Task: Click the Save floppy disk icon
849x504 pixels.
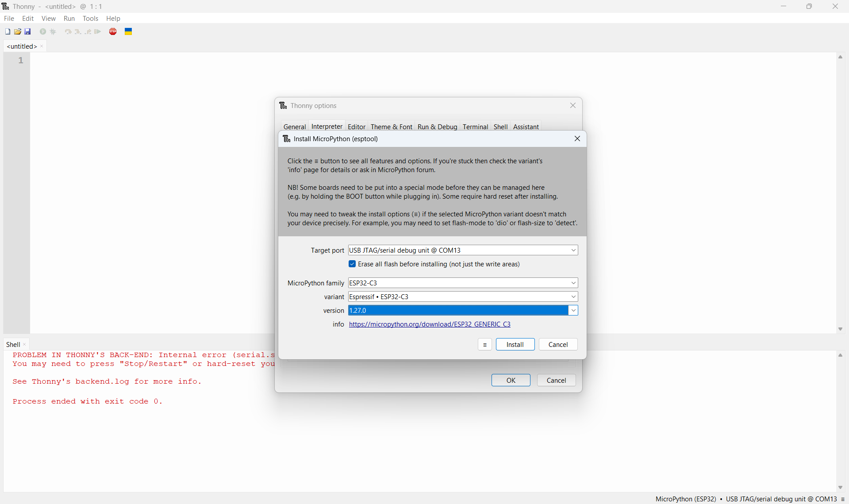Action: [x=27, y=31]
